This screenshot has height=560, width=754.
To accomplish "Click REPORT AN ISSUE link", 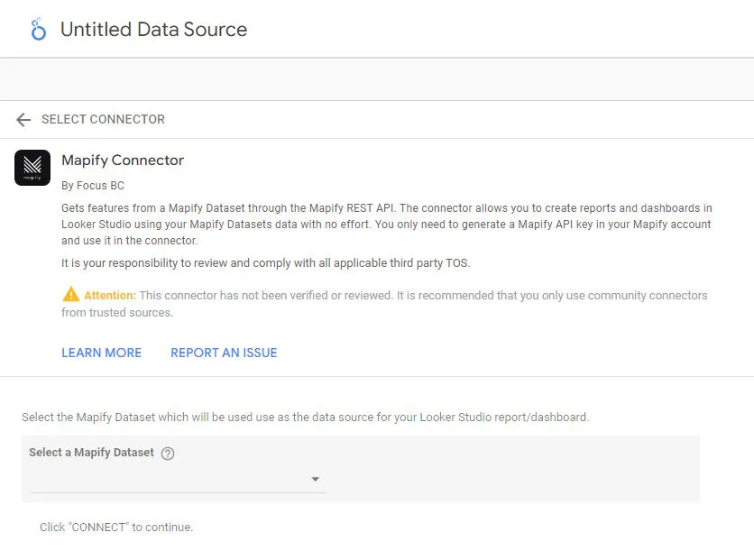I will pos(224,353).
